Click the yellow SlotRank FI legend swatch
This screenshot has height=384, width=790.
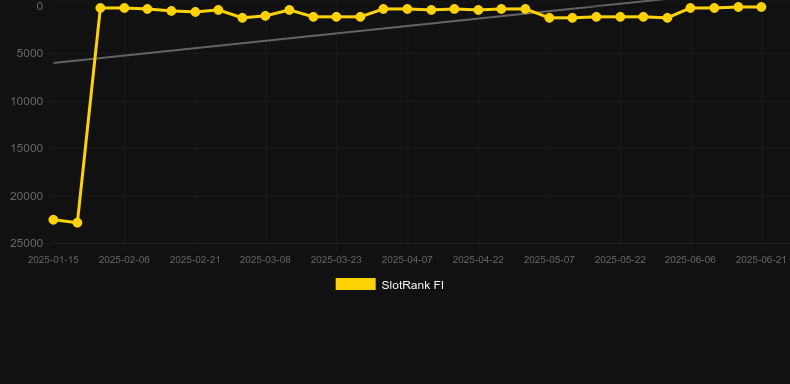click(355, 285)
